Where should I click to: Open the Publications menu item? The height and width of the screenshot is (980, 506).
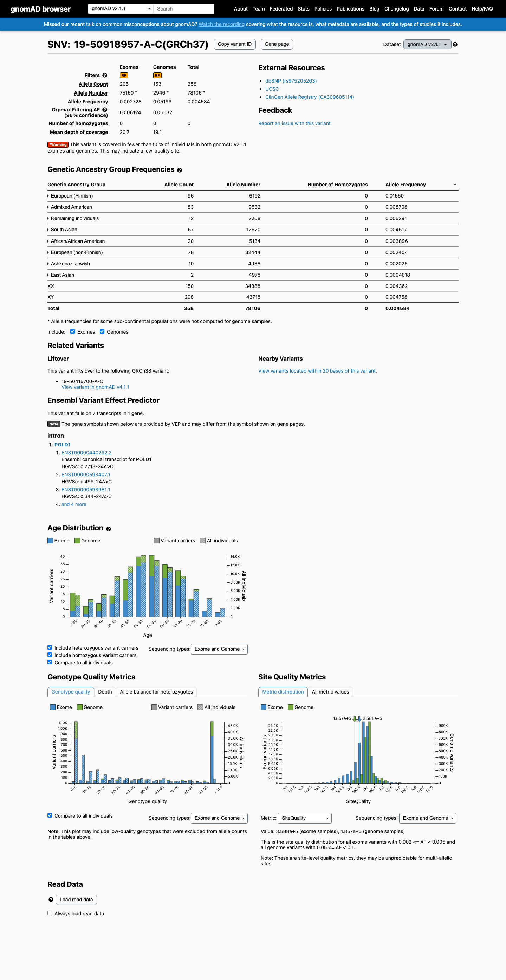(x=351, y=9)
